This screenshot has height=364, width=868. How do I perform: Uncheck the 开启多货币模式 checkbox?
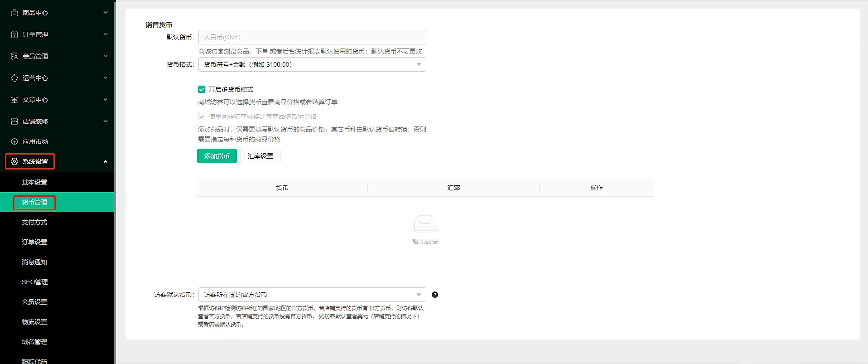pos(202,89)
